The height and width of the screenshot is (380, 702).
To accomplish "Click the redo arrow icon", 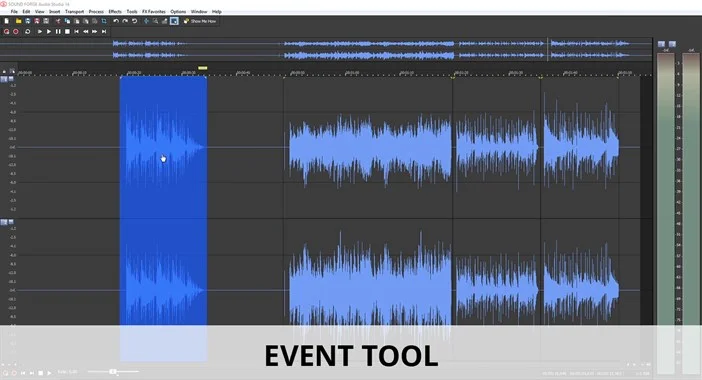I will pos(125,21).
